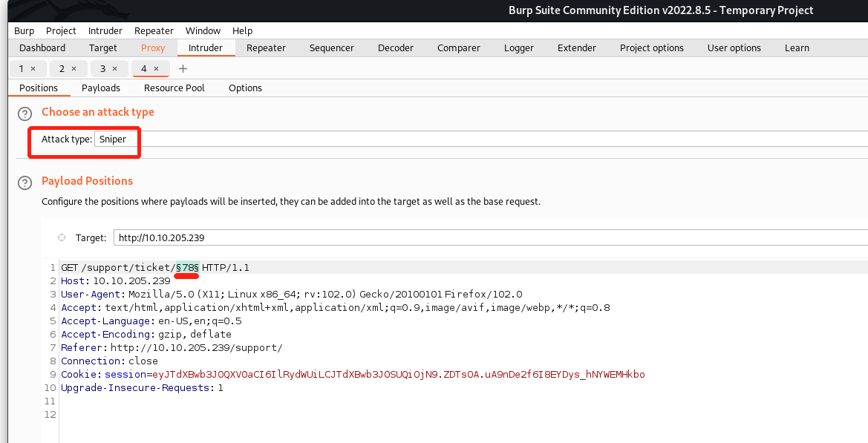Screen dimensions: 868x443
Task: Switch to the Payloads tab
Action: [101, 88]
